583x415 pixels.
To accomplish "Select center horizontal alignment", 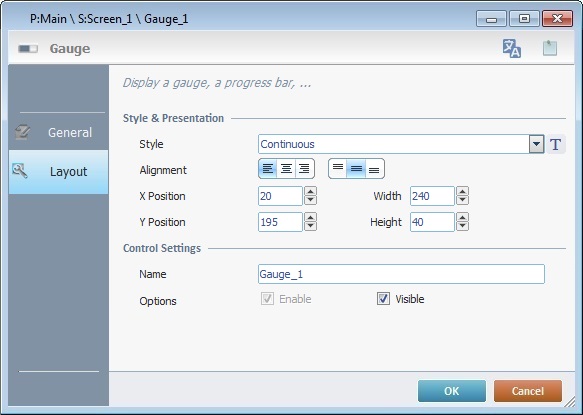I will pos(286,169).
